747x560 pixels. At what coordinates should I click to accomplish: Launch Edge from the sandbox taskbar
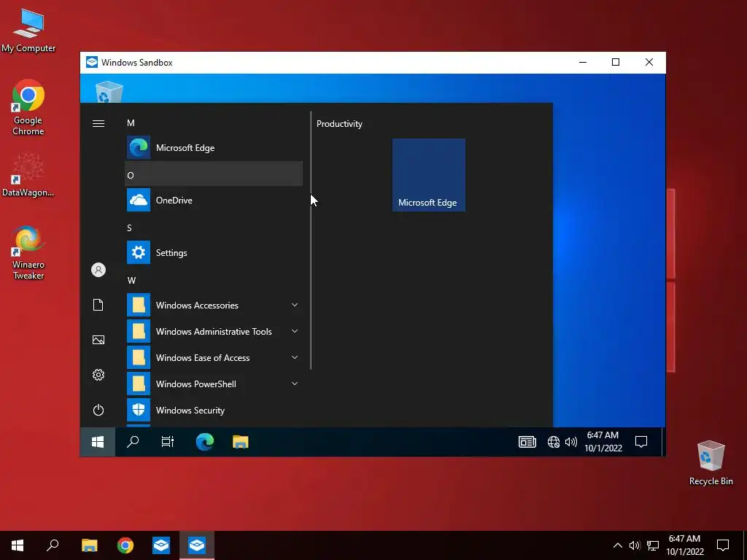pos(205,442)
